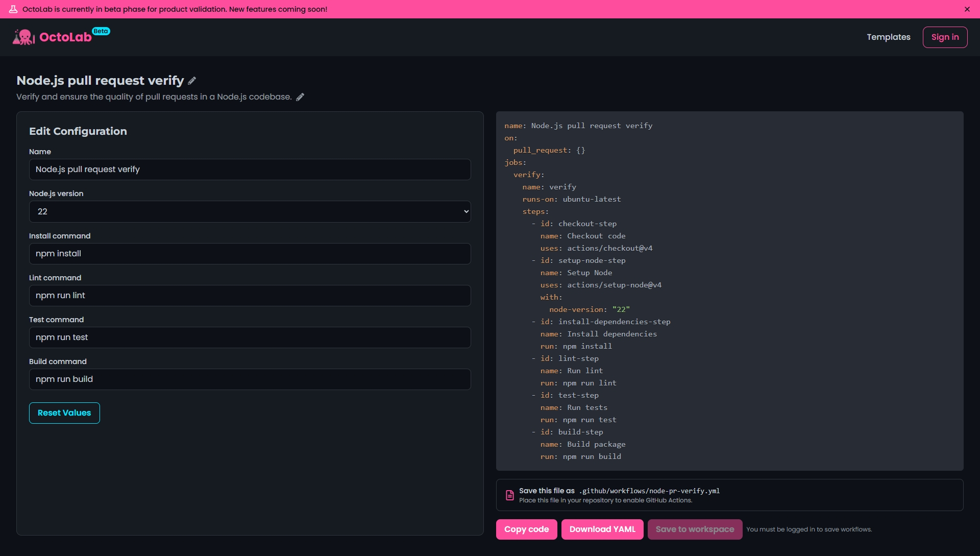Focus the Name input field
Image resolution: width=980 pixels, height=556 pixels.
click(250, 170)
